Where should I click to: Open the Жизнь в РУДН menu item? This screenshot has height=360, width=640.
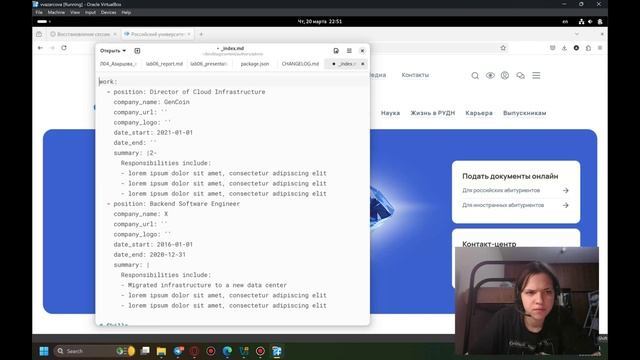click(433, 113)
